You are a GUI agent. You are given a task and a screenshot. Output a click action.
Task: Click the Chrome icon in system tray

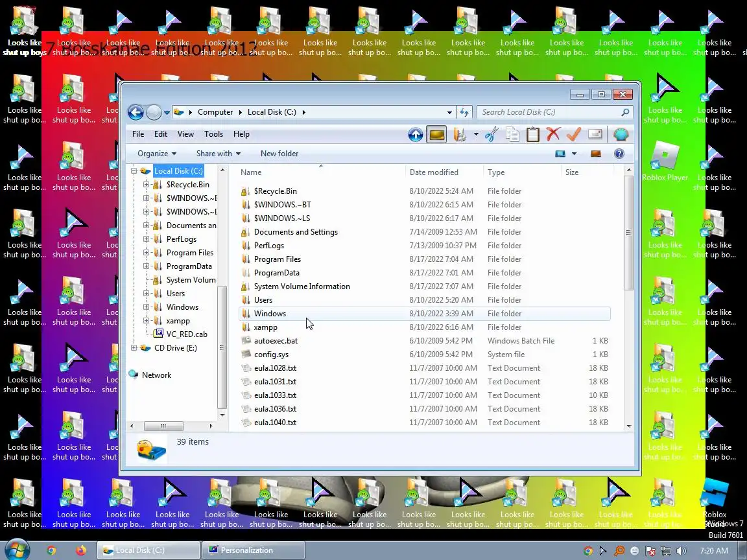pyautogui.click(x=588, y=551)
